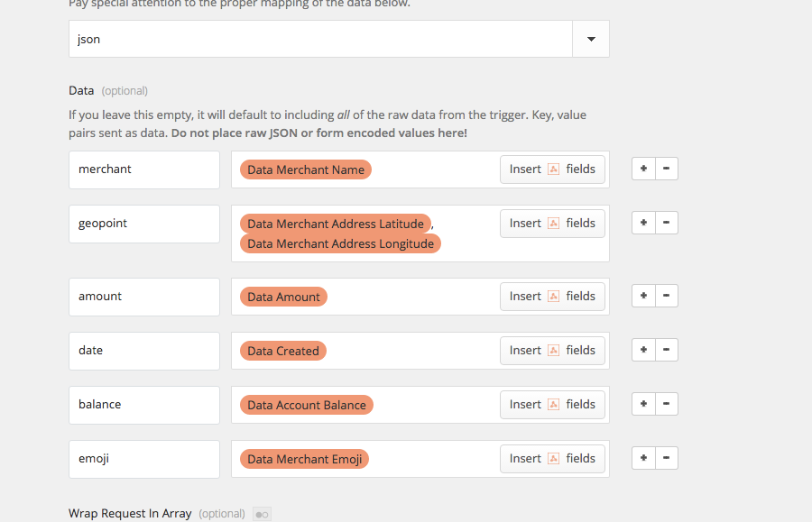
Task: Add a row after amount field
Action: (x=643, y=296)
